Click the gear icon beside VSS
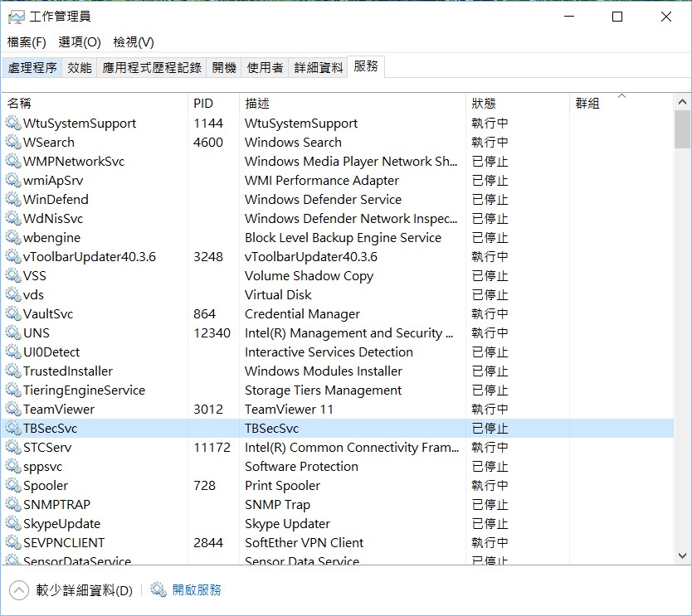The width and height of the screenshot is (692, 616). click(13, 275)
